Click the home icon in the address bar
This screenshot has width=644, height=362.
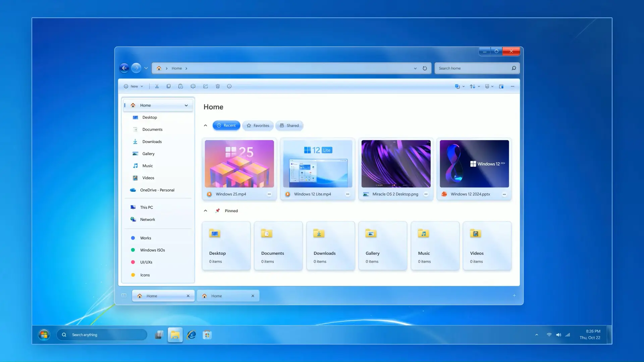click(x=159, y=68)
